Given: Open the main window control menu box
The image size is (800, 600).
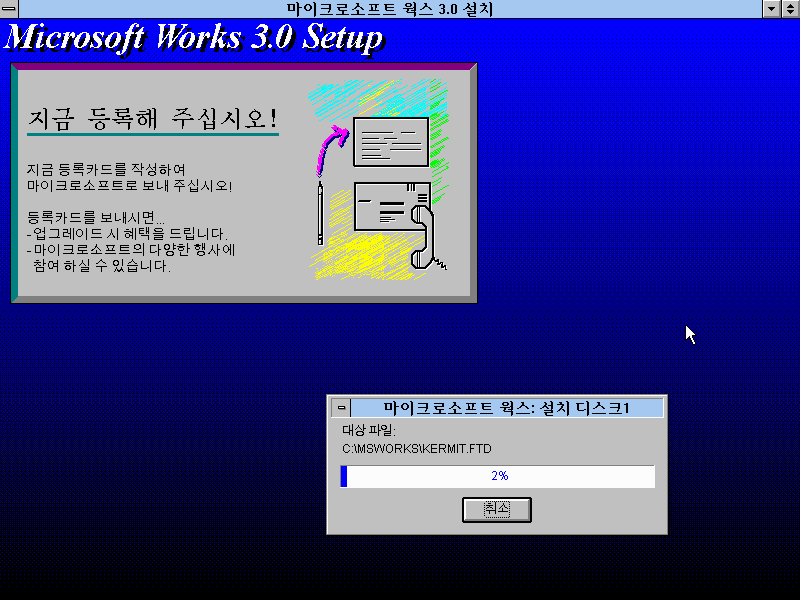Looking at the screenshot, I should 9,9.
